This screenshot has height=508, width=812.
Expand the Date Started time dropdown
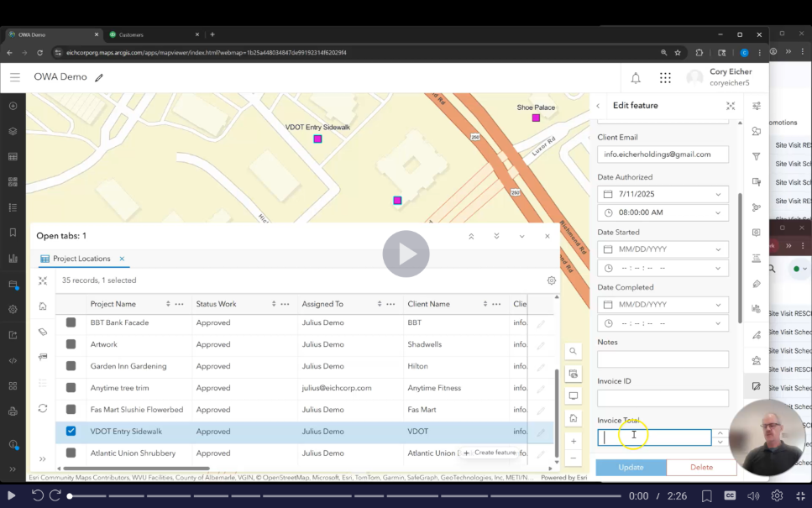click(x=718, y=268)
